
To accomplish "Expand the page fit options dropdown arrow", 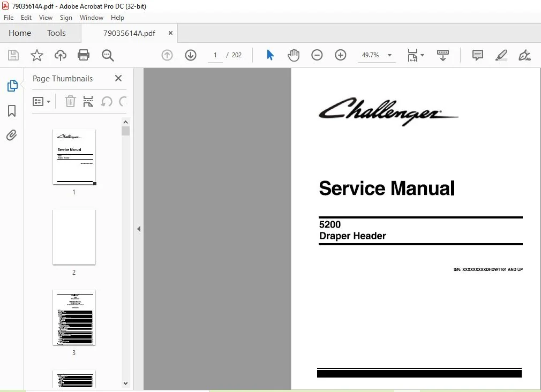I will click(x=423, y=55).
